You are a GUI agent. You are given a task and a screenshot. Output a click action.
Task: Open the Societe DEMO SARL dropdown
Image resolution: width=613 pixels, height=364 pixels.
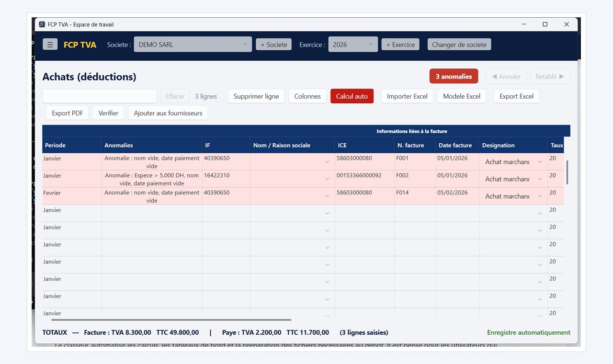pyautogui.click(x=193, y=45)
